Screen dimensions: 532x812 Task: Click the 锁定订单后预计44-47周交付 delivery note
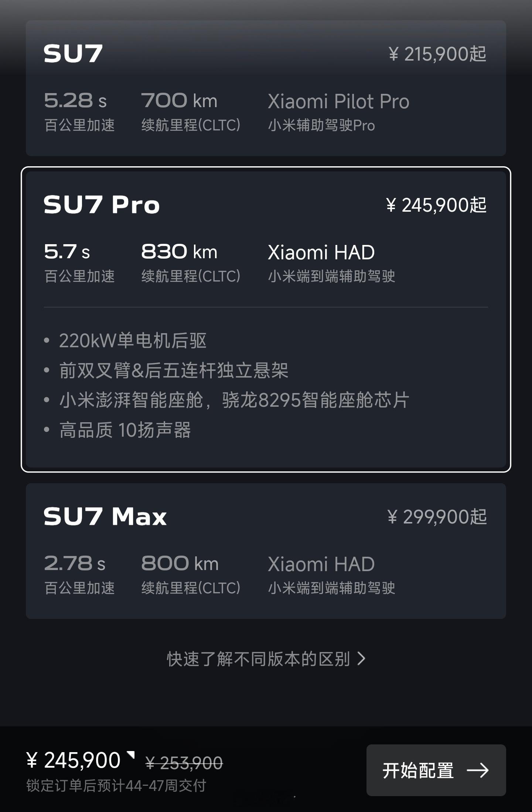pyautogui.click(x=116, y=785)
